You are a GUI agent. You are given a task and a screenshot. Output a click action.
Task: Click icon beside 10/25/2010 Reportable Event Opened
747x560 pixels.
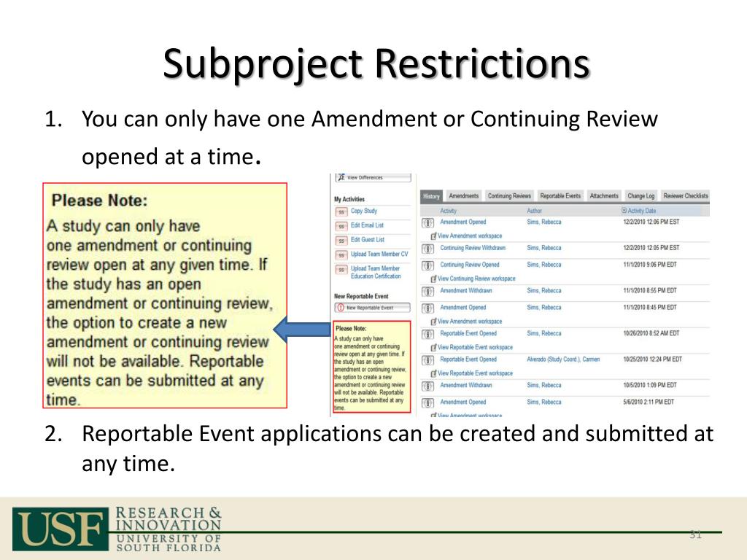[x=427, y=360]
